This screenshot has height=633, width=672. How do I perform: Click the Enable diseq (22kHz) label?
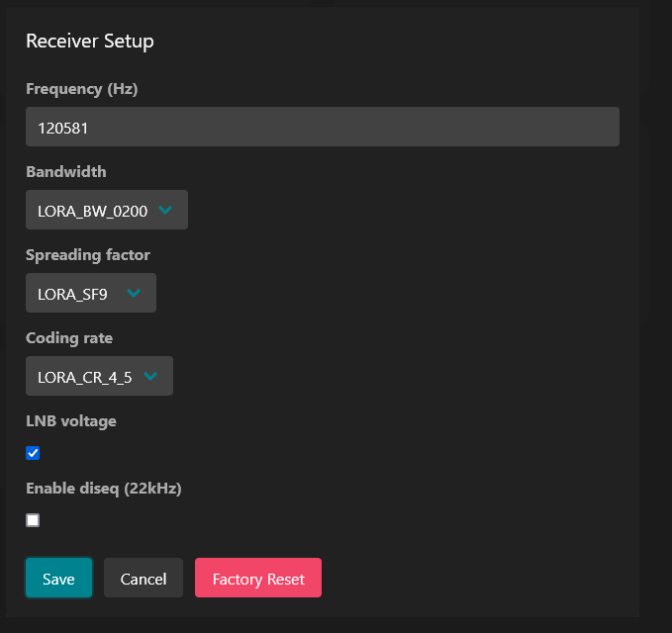[104, 489]
